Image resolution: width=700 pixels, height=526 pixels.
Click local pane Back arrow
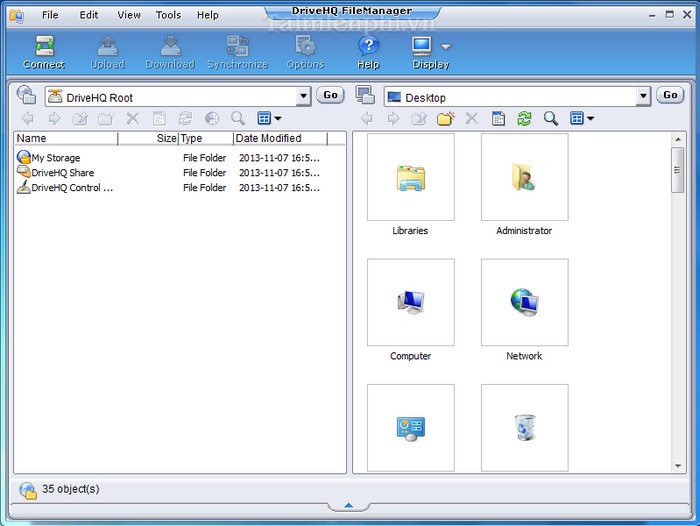point(367,118)
